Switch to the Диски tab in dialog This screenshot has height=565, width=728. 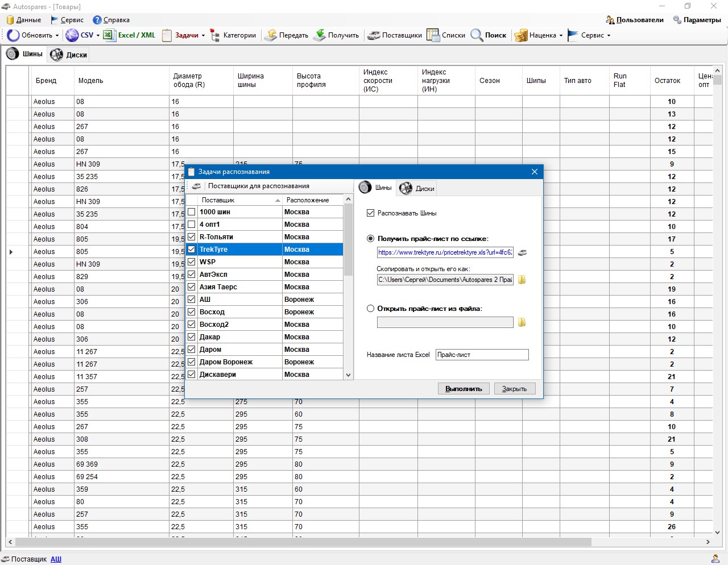coord(417,189)
